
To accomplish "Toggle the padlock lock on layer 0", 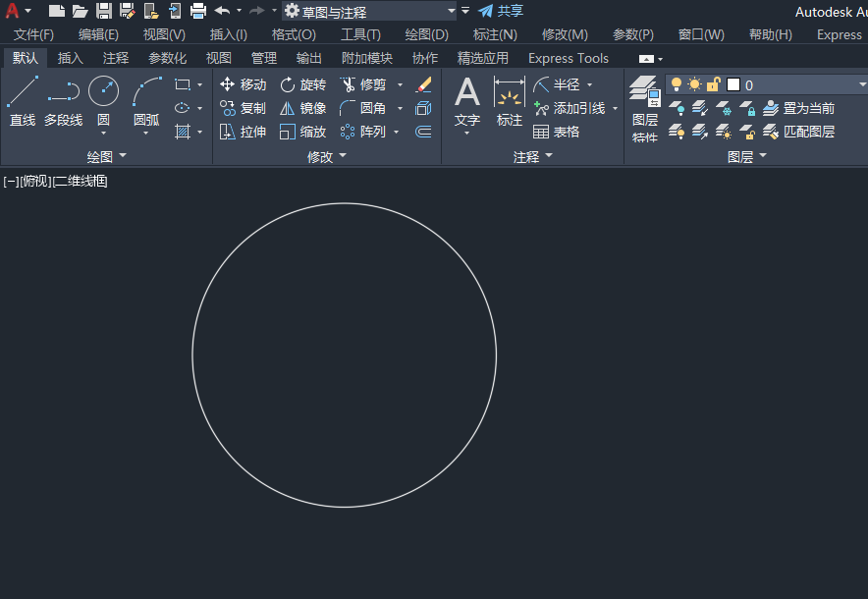I will [x=713, y=84].
